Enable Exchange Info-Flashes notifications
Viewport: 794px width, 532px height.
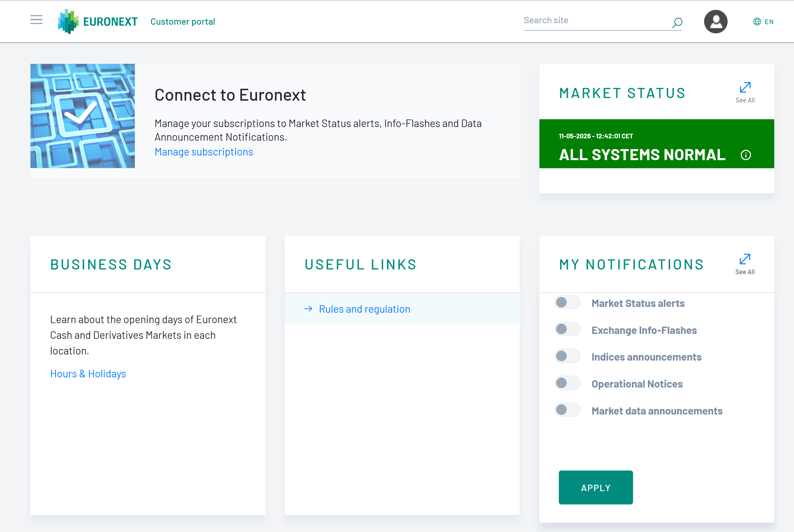(567, 329)
